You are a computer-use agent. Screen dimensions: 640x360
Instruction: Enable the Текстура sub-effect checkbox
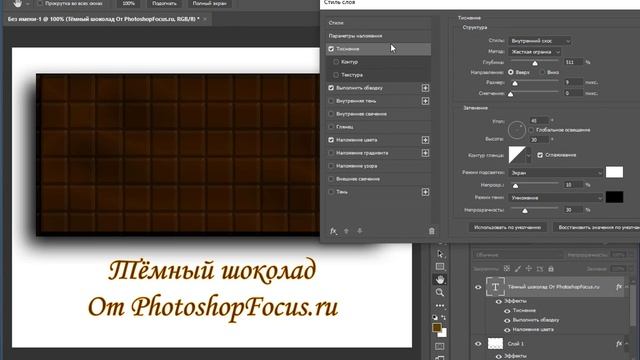click(x=336, y=75)
